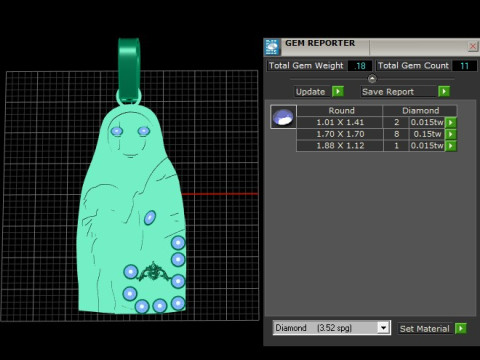The image size is (480, 360).
Task: Select the 1.70 X 1.70 size cell
Action: point(340,134)
